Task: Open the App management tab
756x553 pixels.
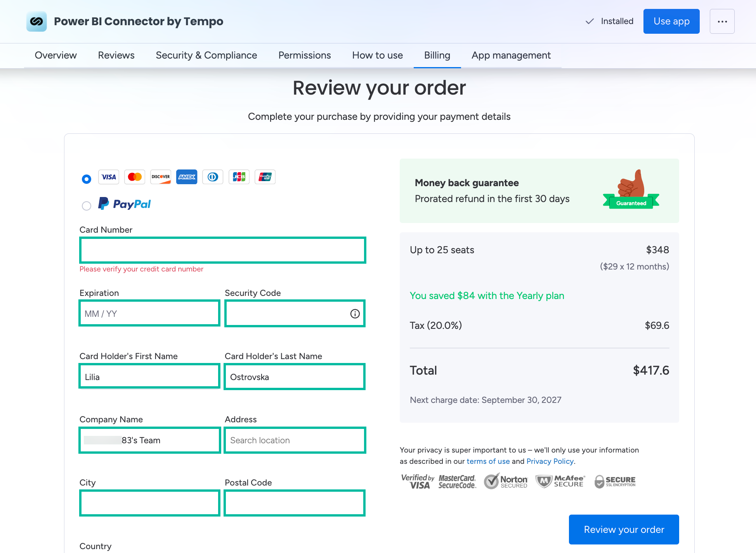Action: (511, 55)
